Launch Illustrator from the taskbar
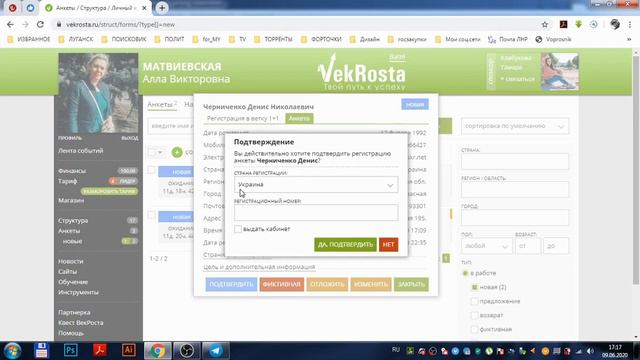The width and height of the screenshot is (640, 360). pyautogui.click(x=129, y=350)
